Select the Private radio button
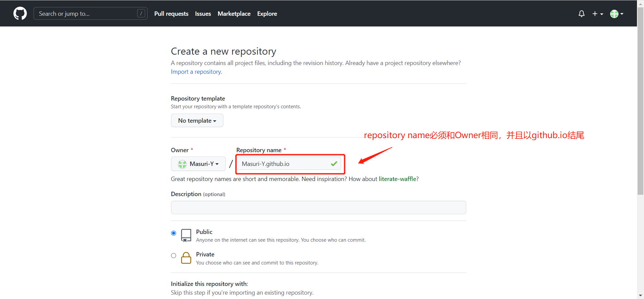 173,255
